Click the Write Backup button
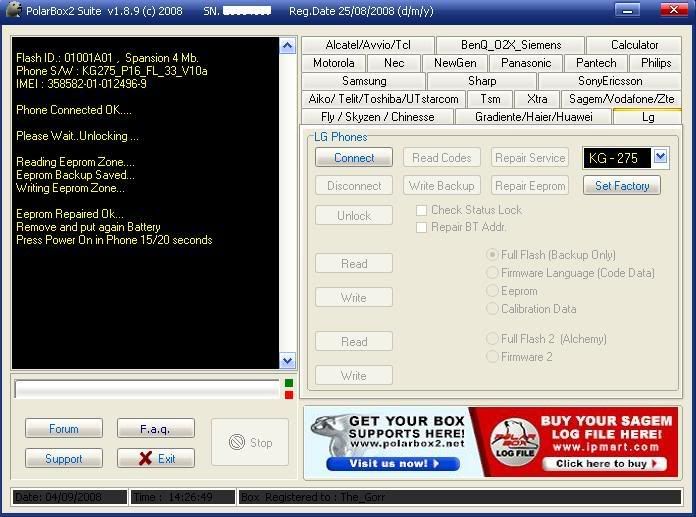The height and width of the screenshot is (517, 696). 442,185
